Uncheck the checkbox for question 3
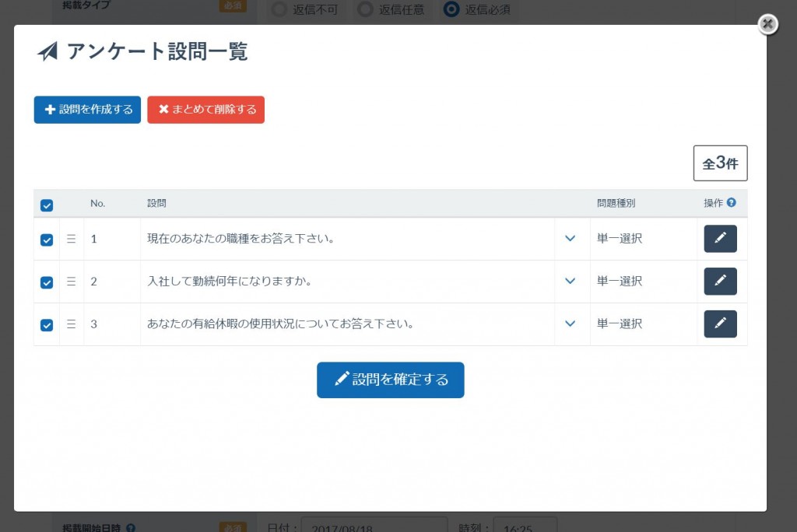797x532 pixels. [47, 325]
